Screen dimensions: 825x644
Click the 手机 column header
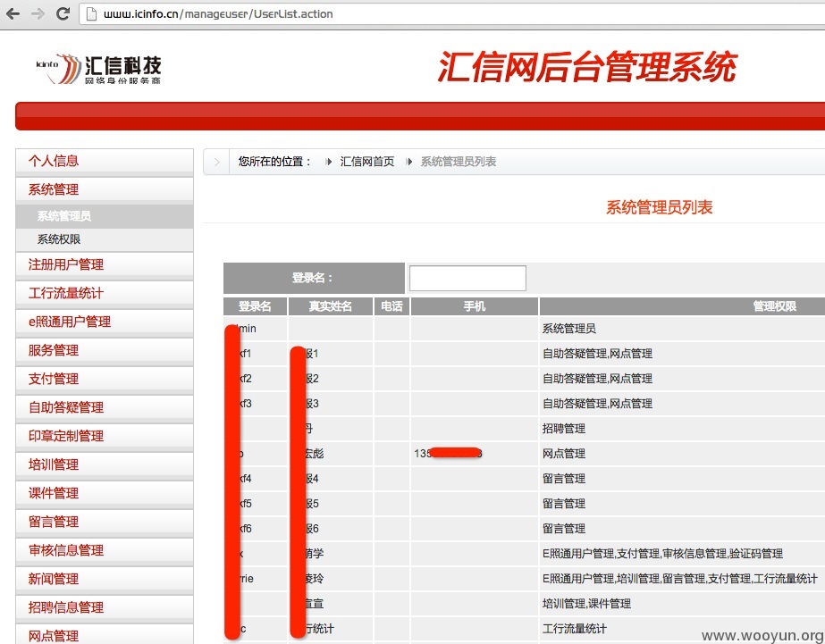[x=475, y=306]
